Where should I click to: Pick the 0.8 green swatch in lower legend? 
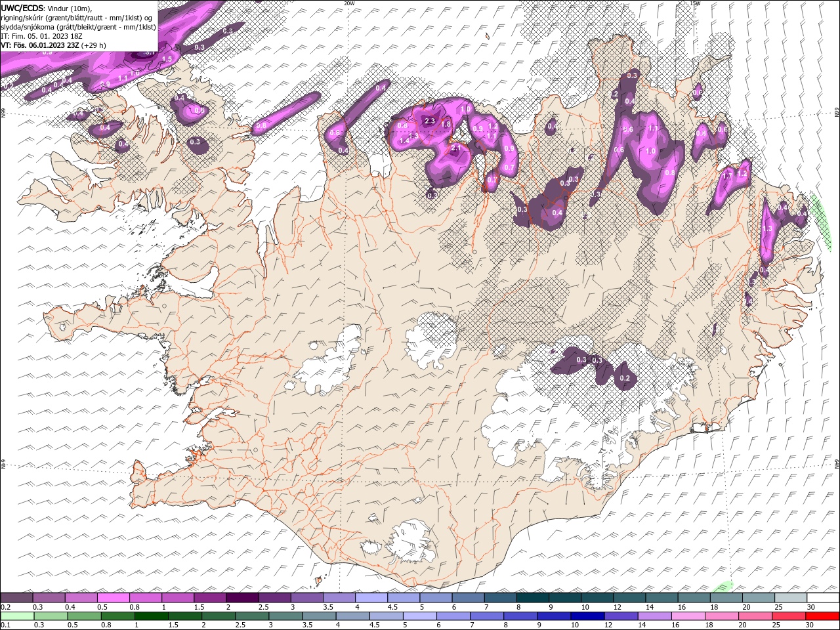(x=117, y=616)
